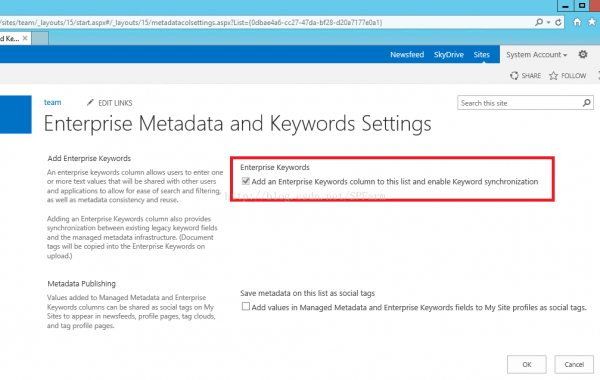The height and width of the screenshot is (380, 600).
Task: Refresh the page in address bar
Action: click(558, 22)
